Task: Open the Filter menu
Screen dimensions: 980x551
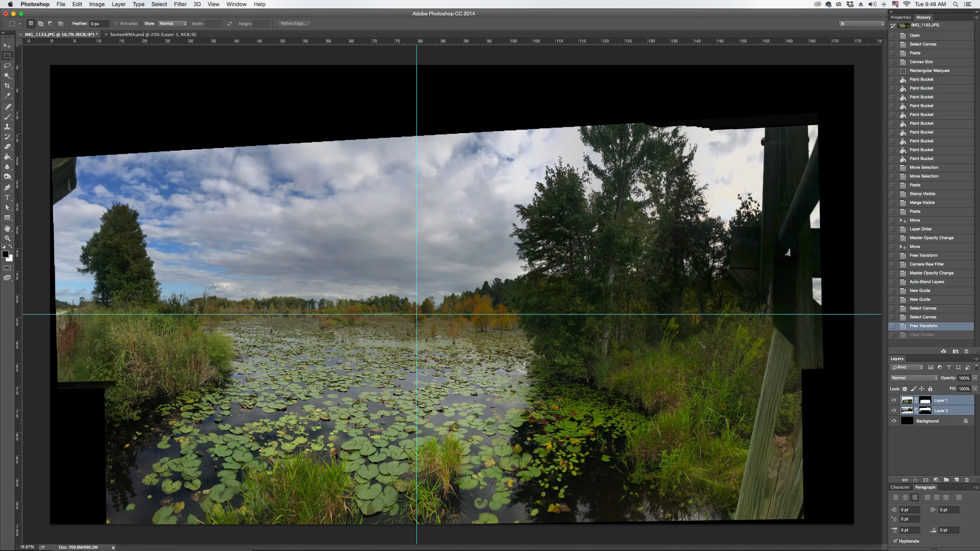Action: [180, 4]
